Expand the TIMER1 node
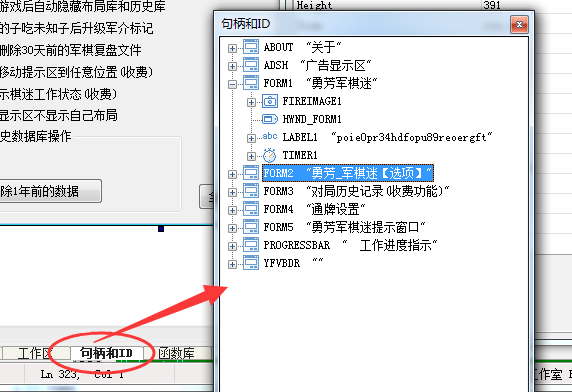The height and width of the screenshot is (392, 572). coord(251,156)
